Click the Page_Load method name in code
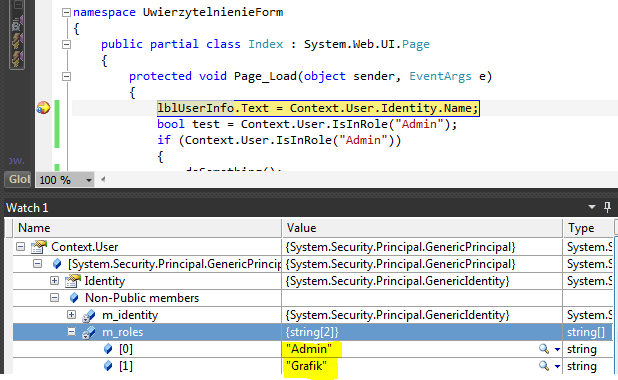This screenshot has width=618, height=380. (x=265, y=76)
